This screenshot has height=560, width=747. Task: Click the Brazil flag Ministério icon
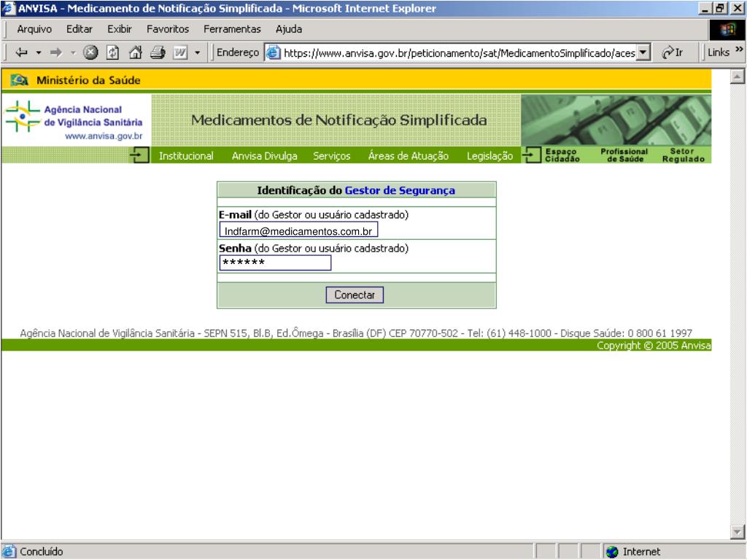click(20, 80)
